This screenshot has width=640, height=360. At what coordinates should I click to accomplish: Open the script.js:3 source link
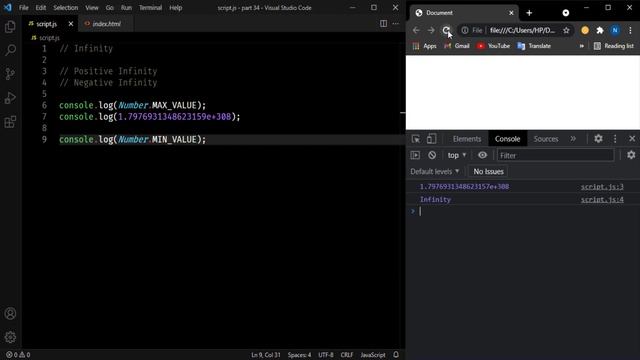coord(602,187)
